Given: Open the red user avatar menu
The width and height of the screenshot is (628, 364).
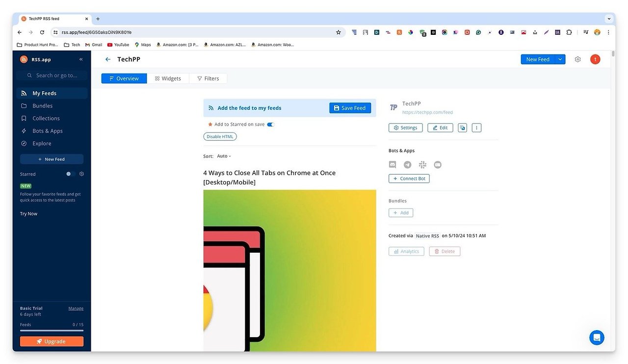Looking at the screenshot, I should tap(595, 59).
